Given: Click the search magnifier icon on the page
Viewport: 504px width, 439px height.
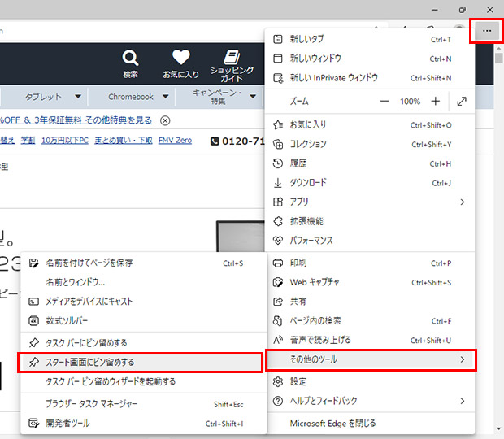Looking at the screenshot, I should [x=130, y=59].
